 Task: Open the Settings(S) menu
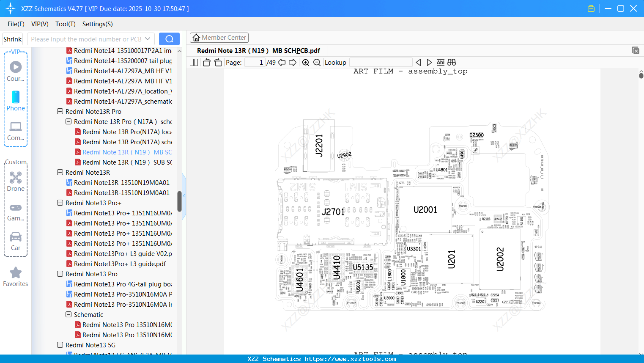(x=97, y=24)
